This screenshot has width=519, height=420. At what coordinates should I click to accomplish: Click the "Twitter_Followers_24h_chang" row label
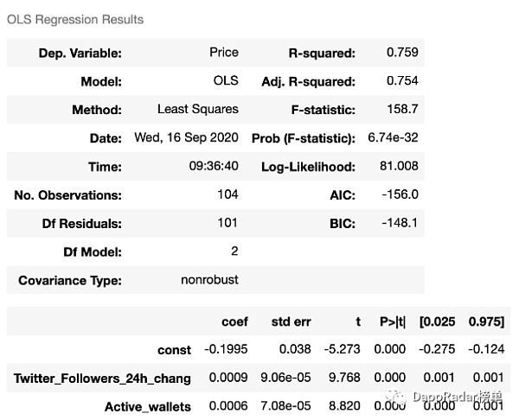(102, 379)
